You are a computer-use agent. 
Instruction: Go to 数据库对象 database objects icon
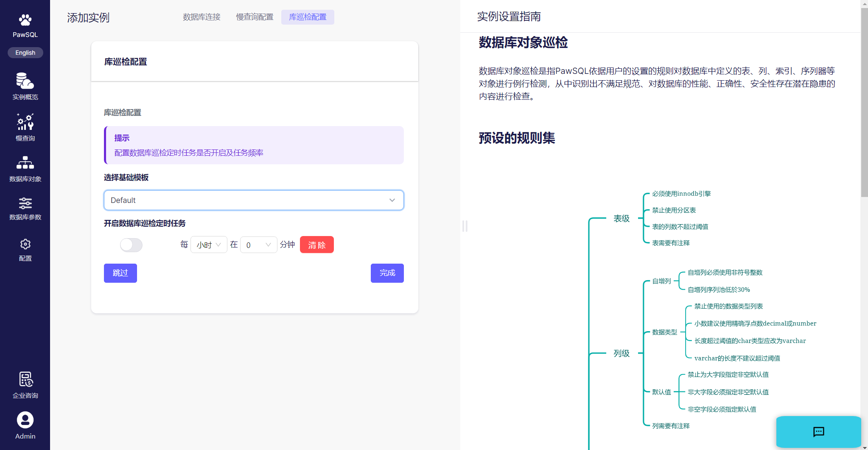click(25, 163)
